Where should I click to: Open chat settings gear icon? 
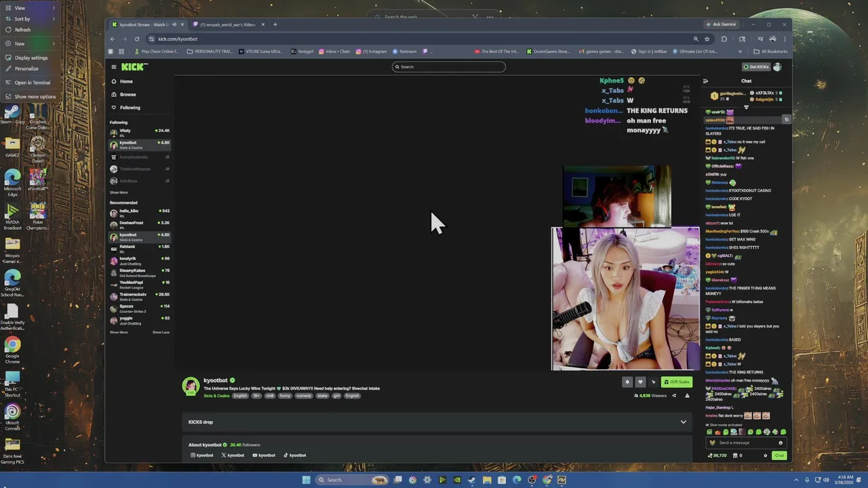tap(766, 455)
